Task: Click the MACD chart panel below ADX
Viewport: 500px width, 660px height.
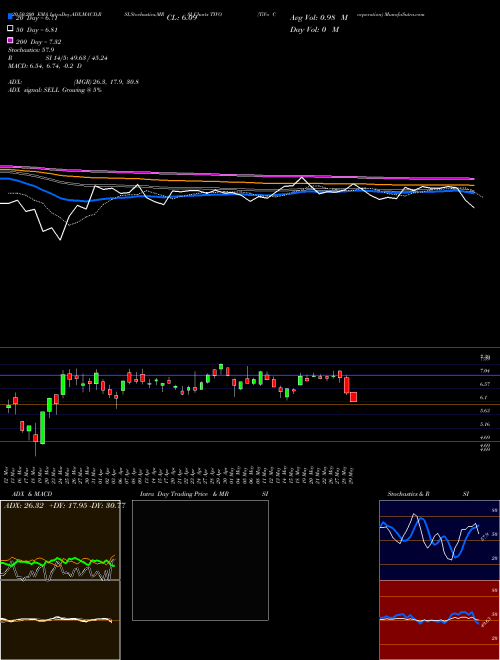Action: (60, 620)
